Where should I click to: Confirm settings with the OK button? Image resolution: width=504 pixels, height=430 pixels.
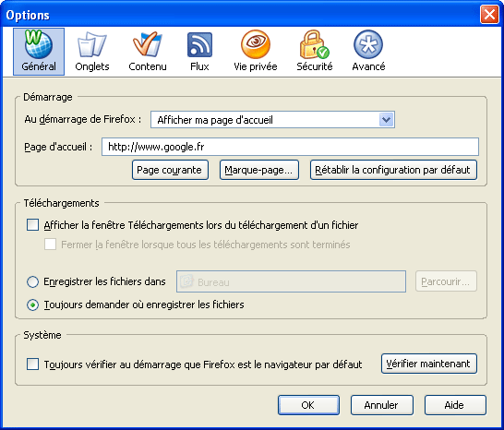pyautogui.click(x=308, y=405)
